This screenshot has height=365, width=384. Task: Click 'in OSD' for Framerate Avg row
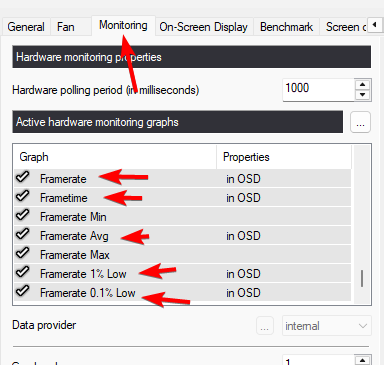pos(243,236)
